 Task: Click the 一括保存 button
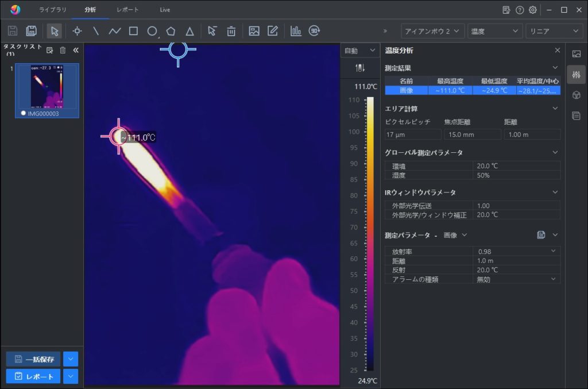33,359
